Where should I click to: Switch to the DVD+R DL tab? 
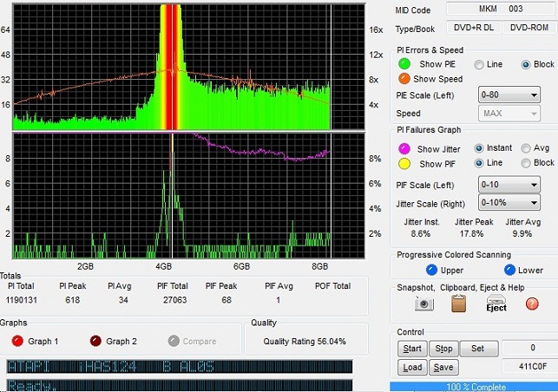[x=474, y=28]
